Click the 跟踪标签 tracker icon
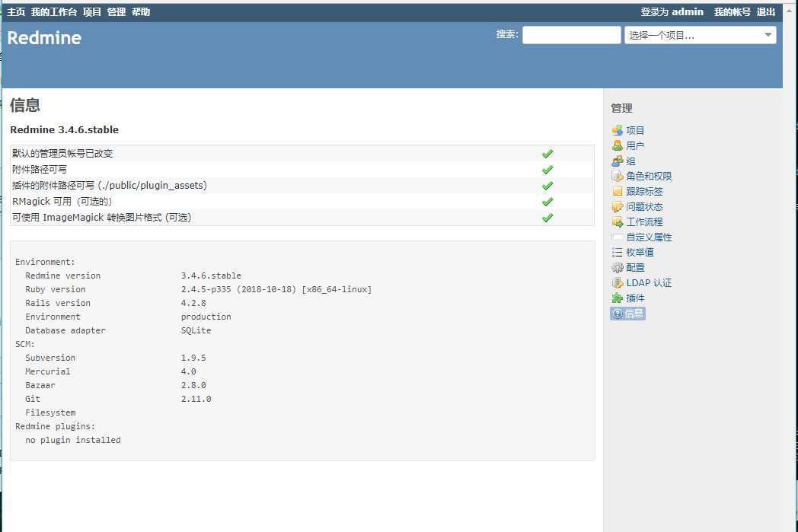The image size is (798, 532). pyautogui.click(x=617, y=191)
